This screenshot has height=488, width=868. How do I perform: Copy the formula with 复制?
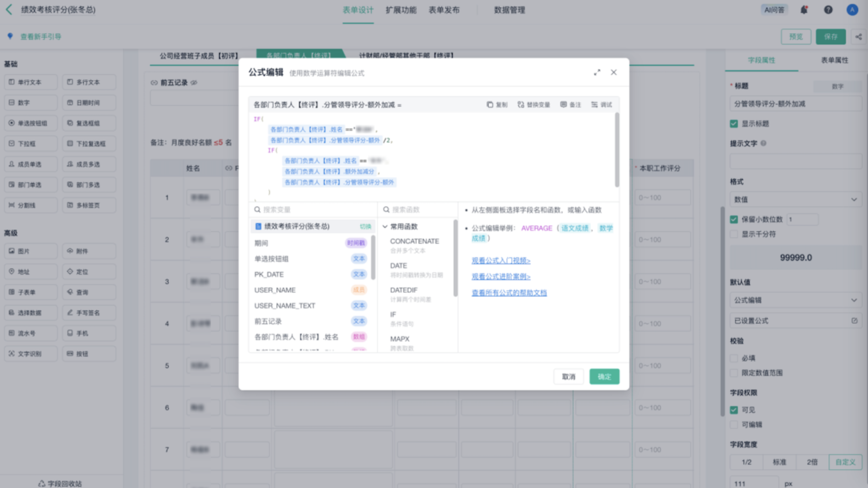(497, 105)
